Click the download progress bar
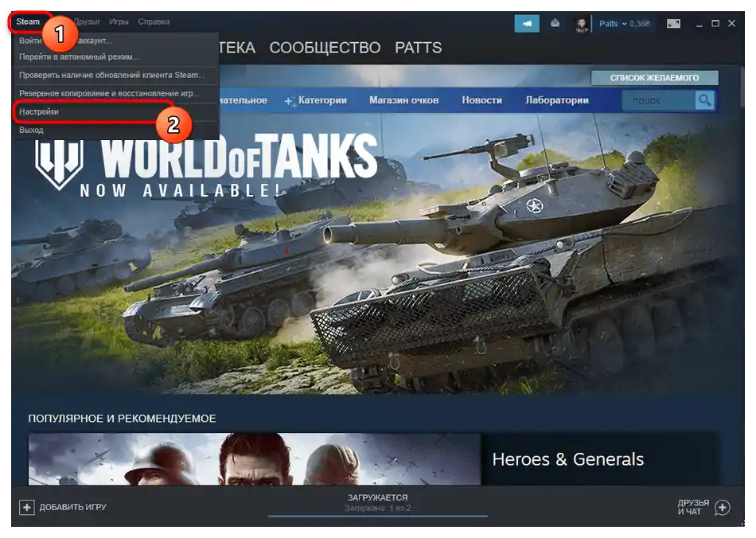Viewport: 756px width, 538px height. click(x=377, y=516)
